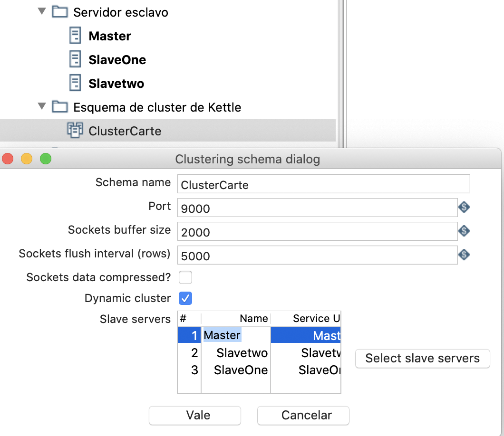Viewport: 504px width, 436px height.
Task: Click the variable icon beside Sockets buffer size
Action: 464,231
